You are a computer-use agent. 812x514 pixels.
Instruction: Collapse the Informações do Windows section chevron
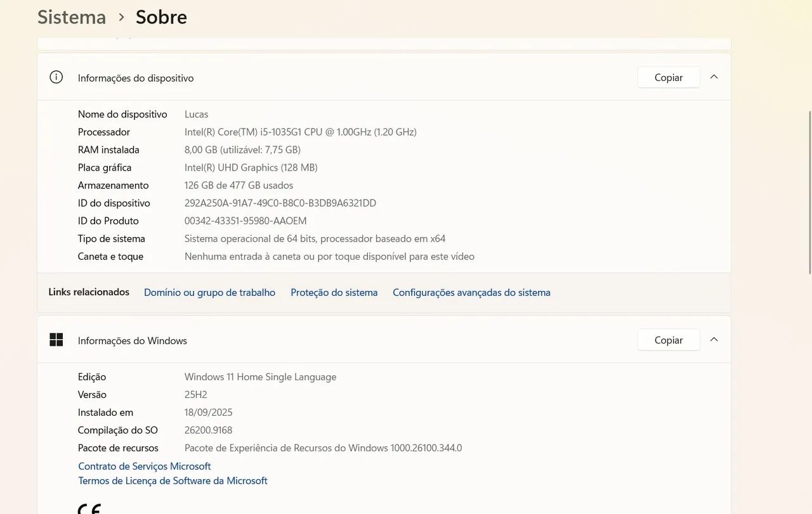point(714,340)
